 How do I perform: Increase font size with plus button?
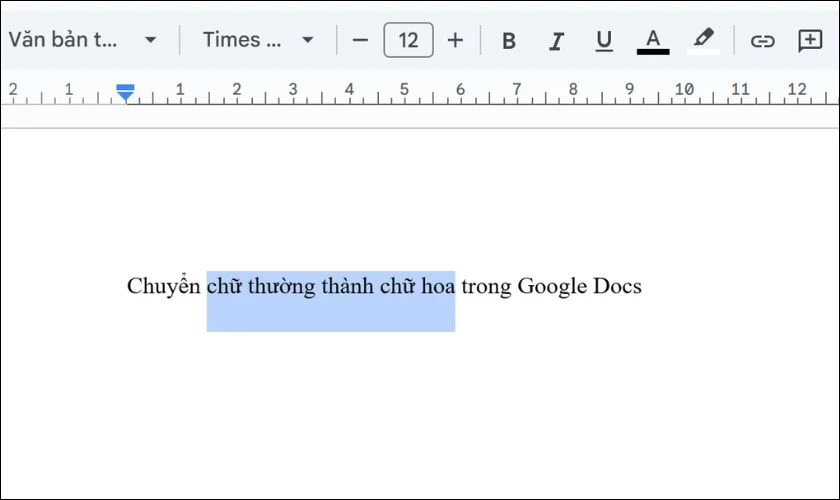click(455, 40)
